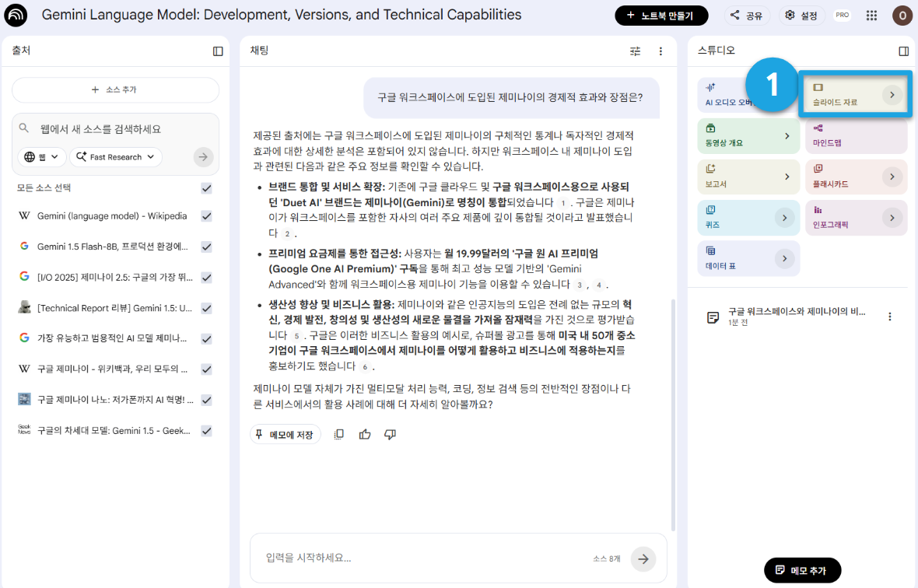Give thumbs up to the response
Image resolution: width=918 pixels, height=588 pixels.
[365, 434]
